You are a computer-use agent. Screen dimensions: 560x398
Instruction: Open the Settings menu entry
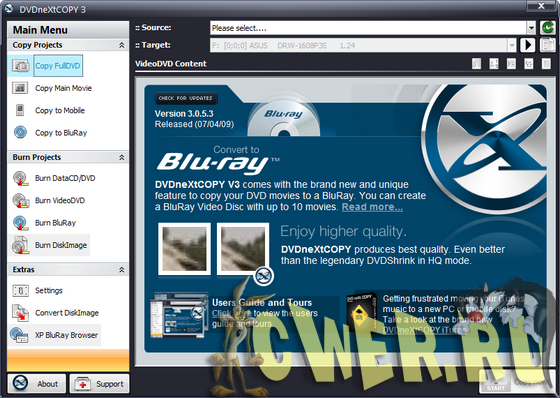coord(49,290)
